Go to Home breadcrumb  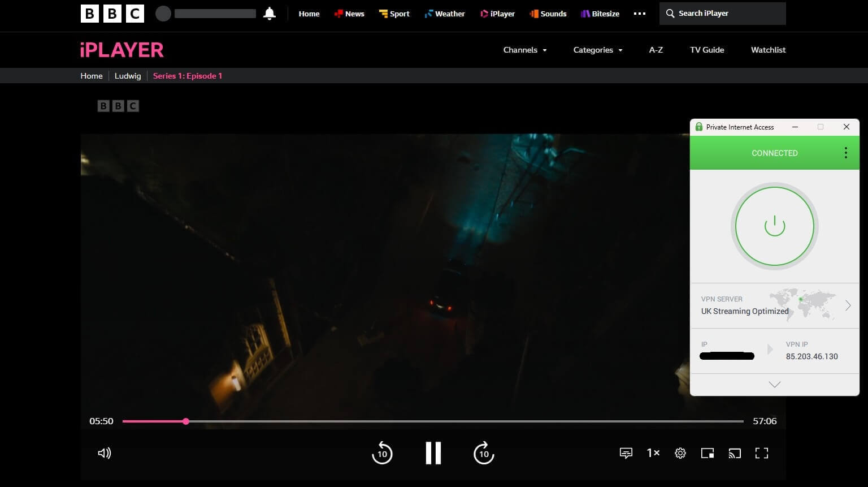92,76
